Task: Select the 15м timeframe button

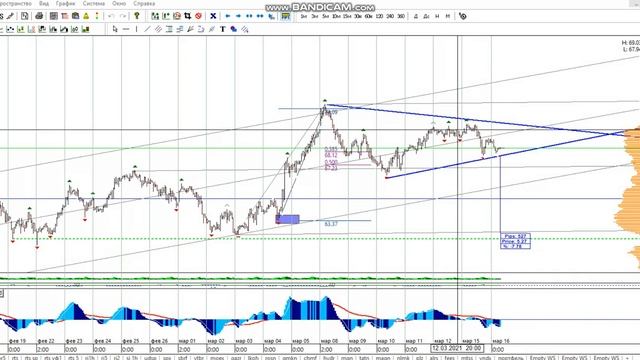Action: point(347,16)
